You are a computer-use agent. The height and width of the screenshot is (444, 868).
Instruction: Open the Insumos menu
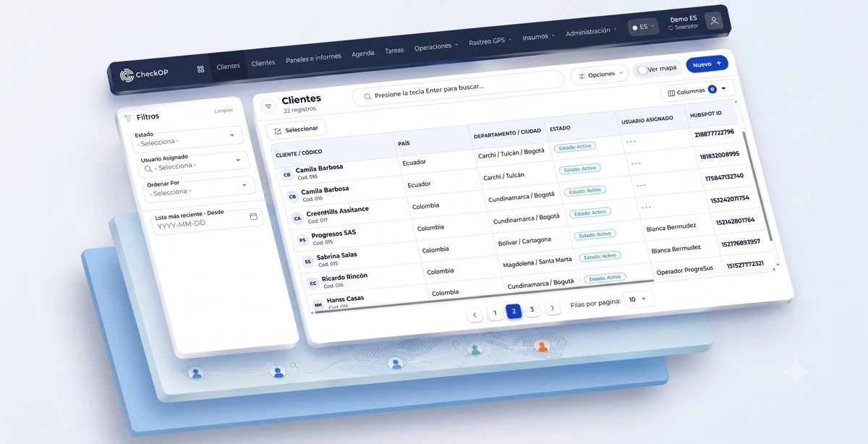(538, 36)
